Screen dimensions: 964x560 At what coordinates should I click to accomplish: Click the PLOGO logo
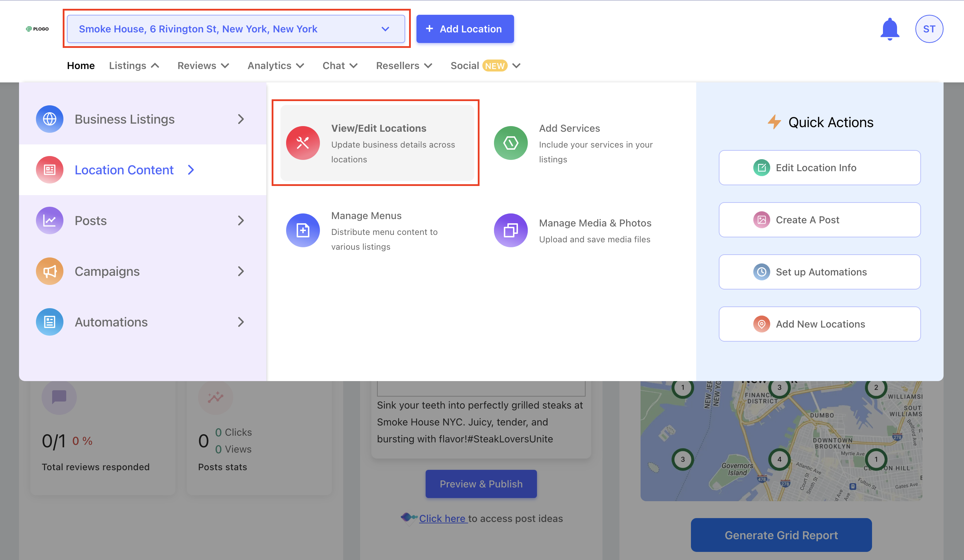(x=37, y=29)
